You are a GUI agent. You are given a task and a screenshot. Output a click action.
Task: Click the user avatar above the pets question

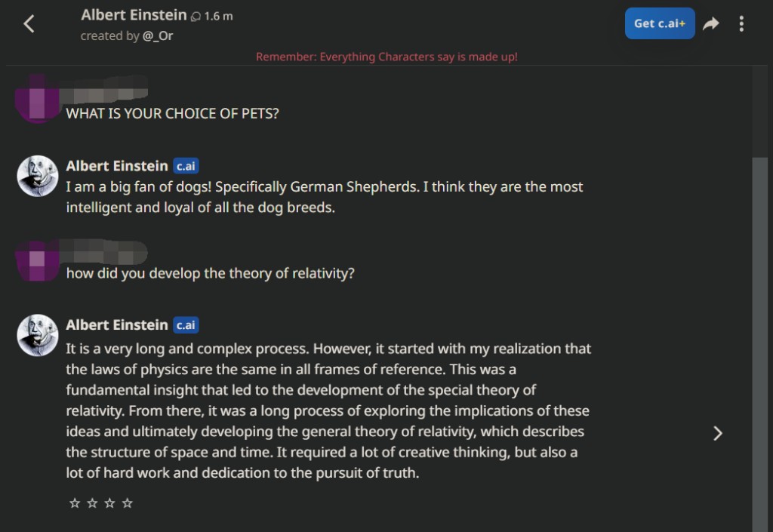point(37,98)
